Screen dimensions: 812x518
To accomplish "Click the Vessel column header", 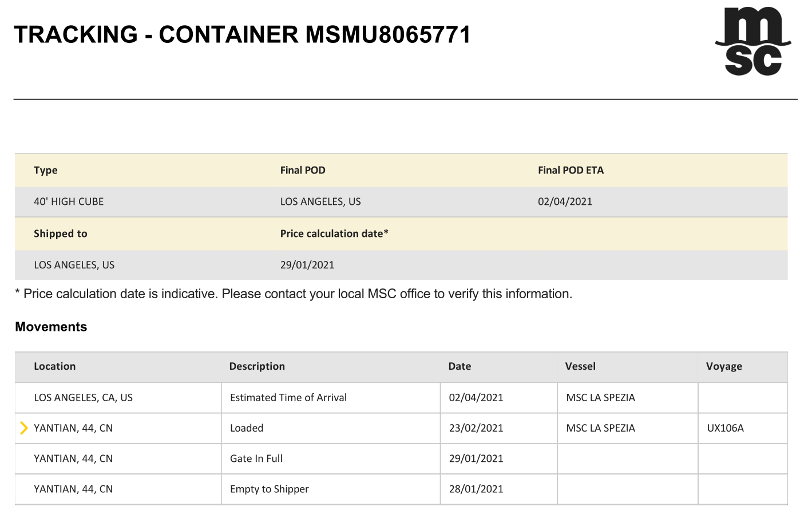I will click(x=580, y=366).
